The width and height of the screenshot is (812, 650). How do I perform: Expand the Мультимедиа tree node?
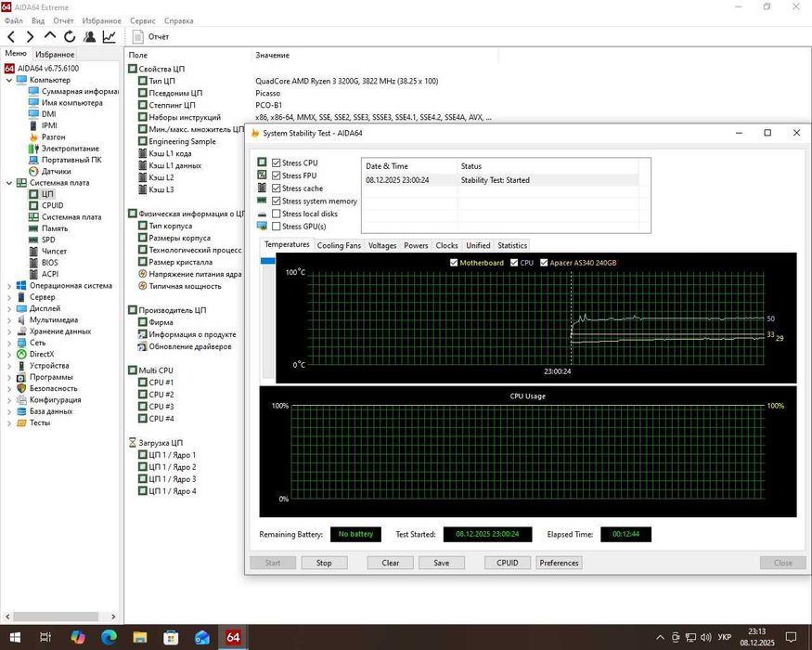point(8,319)
